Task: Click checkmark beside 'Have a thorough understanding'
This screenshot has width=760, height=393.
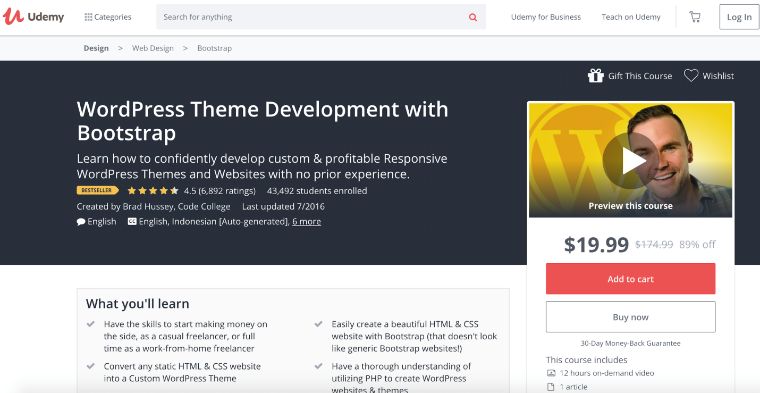Action: point(318,366)
